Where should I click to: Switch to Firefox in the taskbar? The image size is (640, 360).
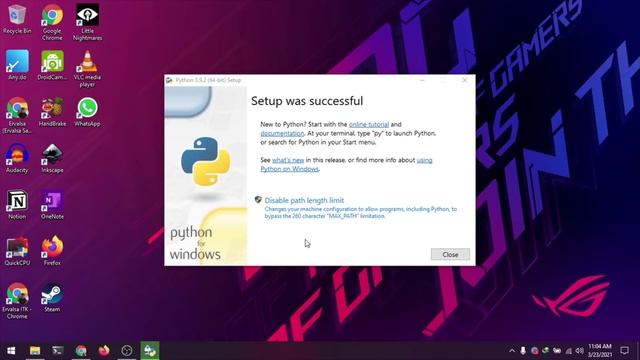click(104, 351)
